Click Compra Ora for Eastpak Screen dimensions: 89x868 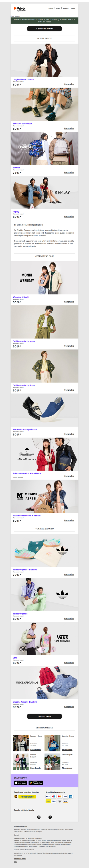[69, 172]
